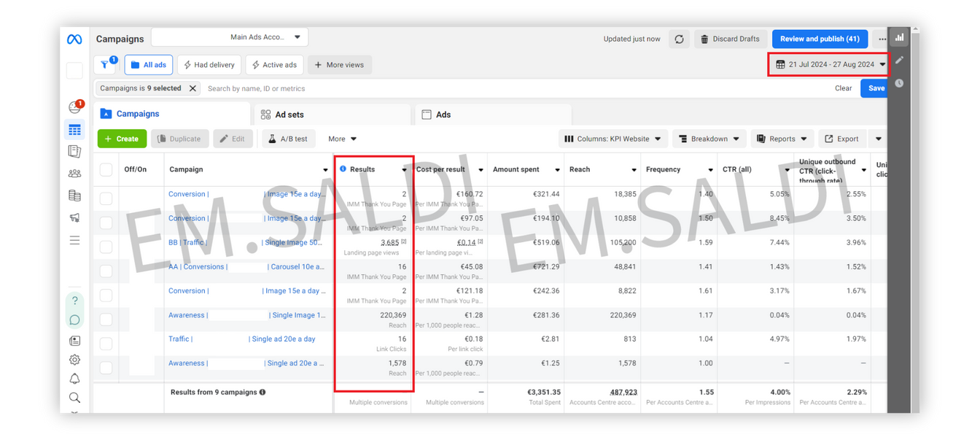The image size is (980, 440).
Task: Click the More views button
Action: (340, 65)
